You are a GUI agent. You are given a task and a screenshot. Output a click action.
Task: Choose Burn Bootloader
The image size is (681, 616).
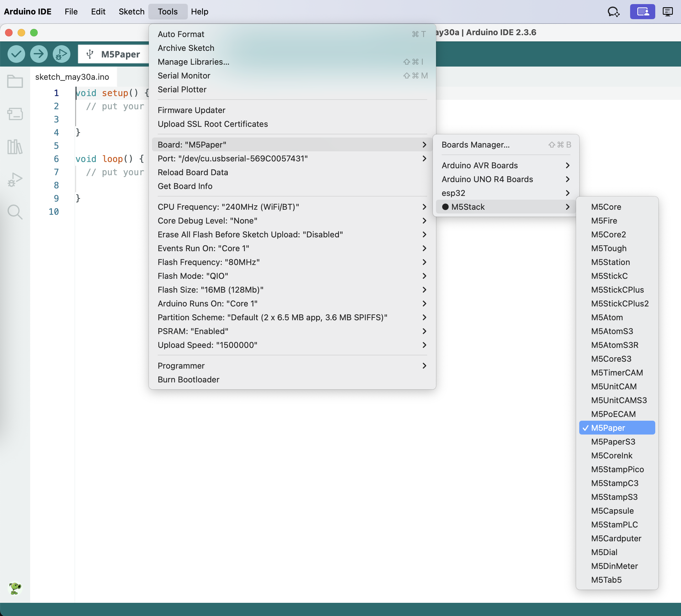[292, 379]
